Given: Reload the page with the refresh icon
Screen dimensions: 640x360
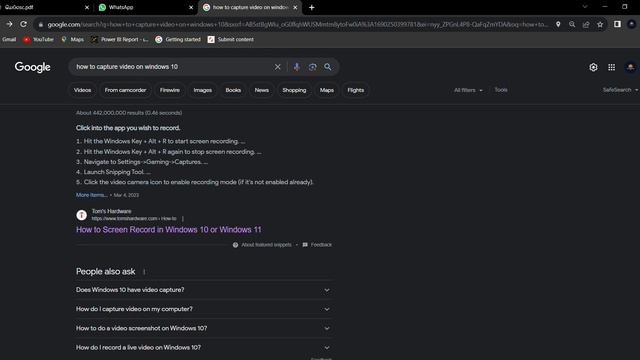Looking at the screenshot, I should pyautogui.click(x=24, y=24).
